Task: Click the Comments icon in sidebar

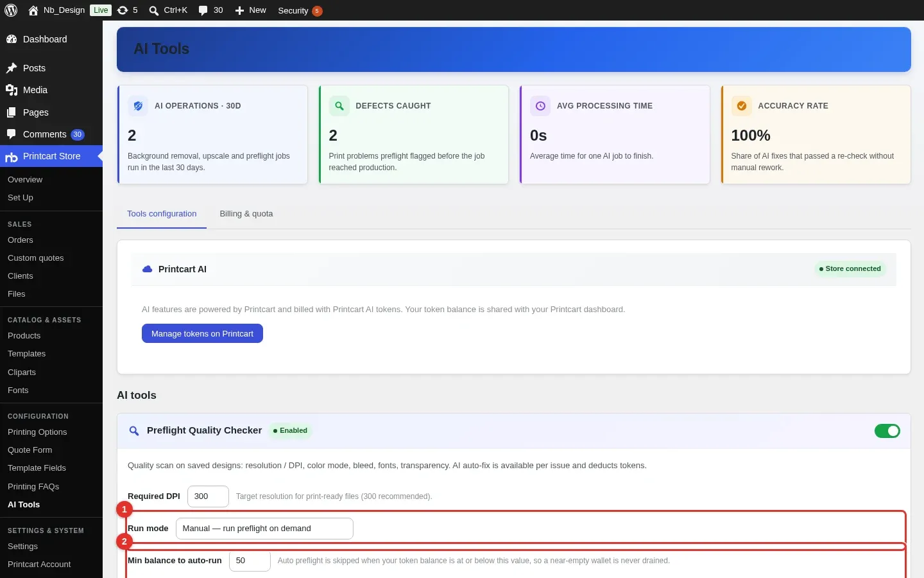Action: point(12,134)
